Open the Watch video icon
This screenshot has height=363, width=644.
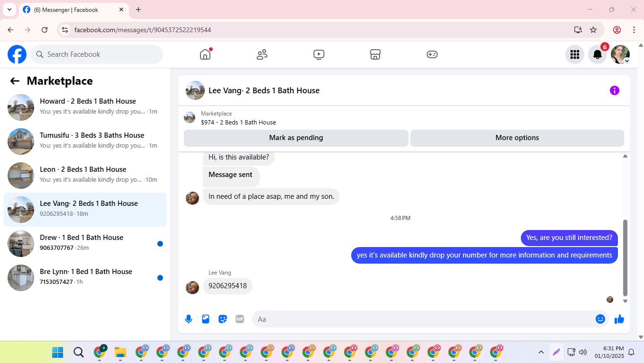[x=319, y=54]
